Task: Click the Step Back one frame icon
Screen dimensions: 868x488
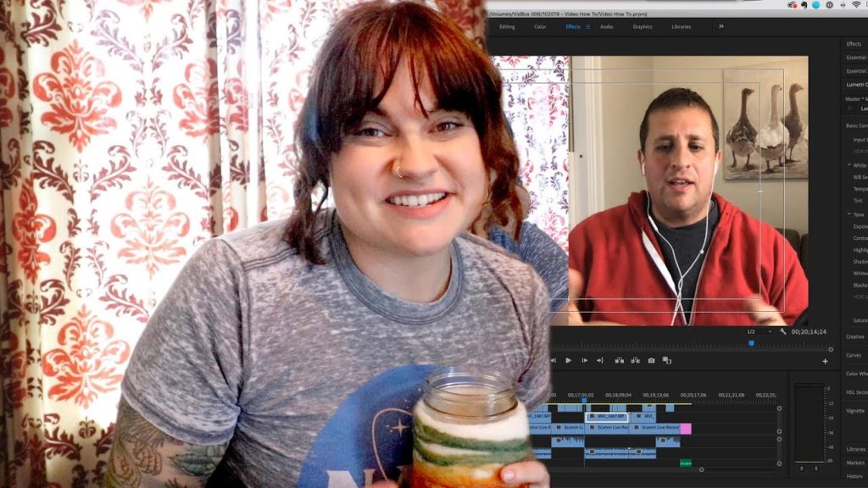Action: (x=554, y=361)
